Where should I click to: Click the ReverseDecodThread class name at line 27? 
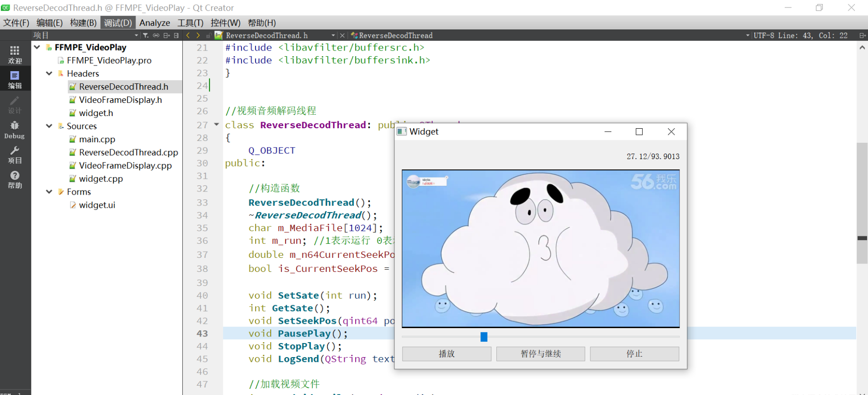point(313,125)
